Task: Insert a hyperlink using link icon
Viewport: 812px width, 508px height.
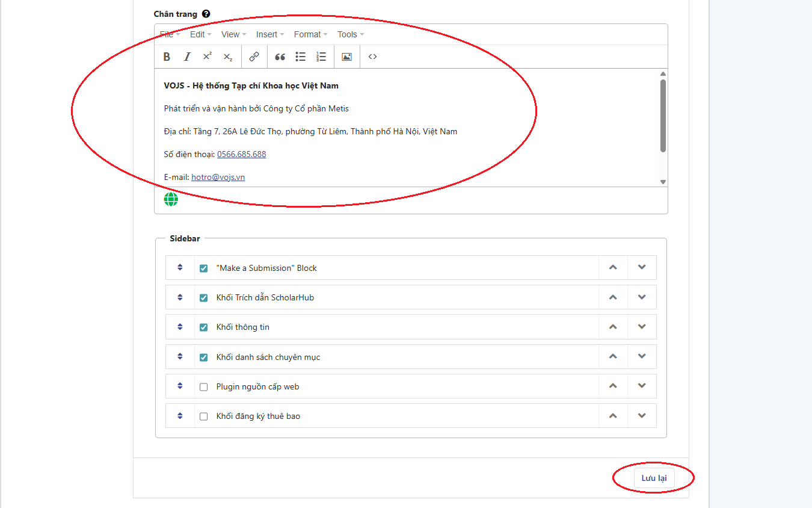Action: point(254,57)
